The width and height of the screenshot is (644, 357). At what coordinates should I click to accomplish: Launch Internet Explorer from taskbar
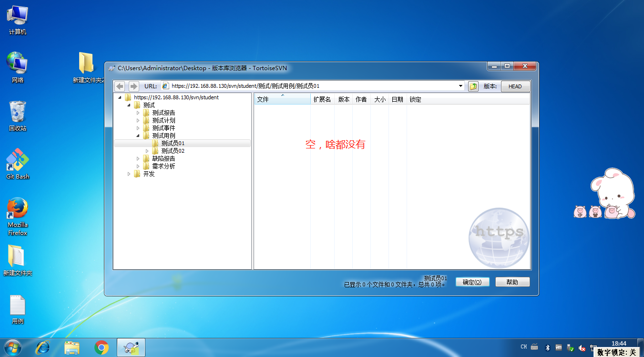pos(43,347)
